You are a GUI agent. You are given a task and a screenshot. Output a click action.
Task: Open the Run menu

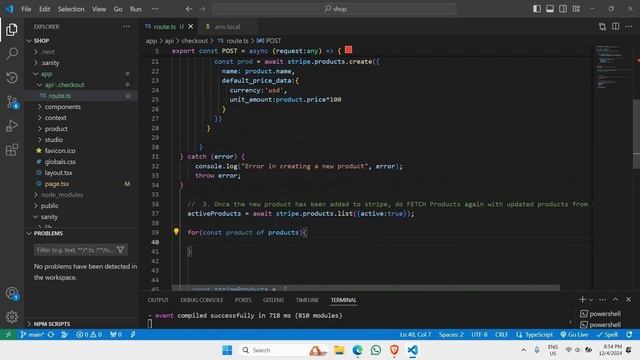click(136, 9)
